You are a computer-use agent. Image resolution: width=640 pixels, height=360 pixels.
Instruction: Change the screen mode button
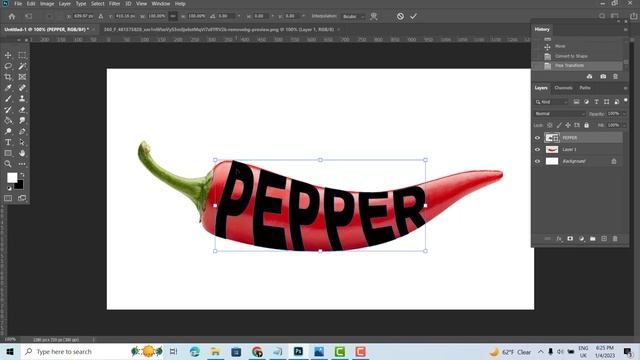click(22, 198)
